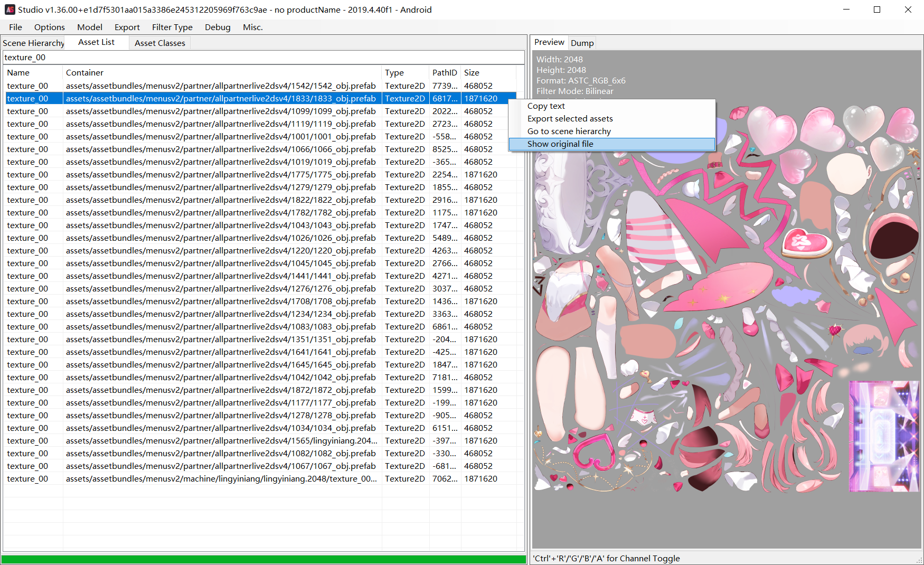
Task: Open the Misc. menu
Action: click(x=253, y=27)
